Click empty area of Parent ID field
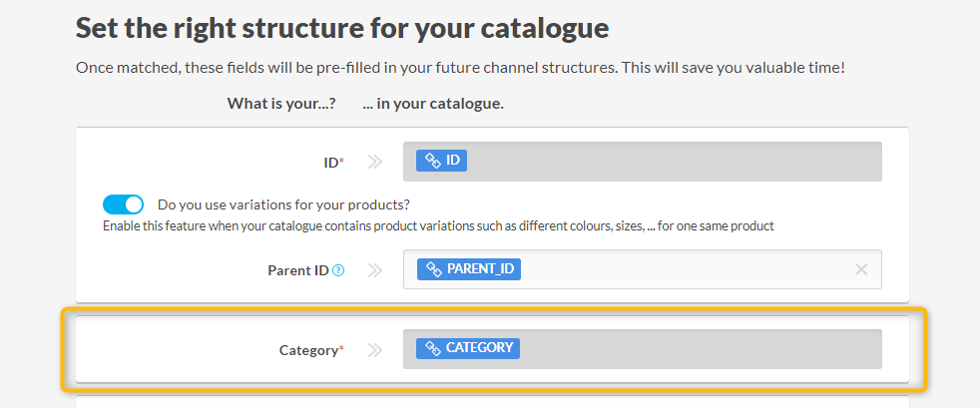This screenshot has width=980, height=408. click(x=679, y=269)
